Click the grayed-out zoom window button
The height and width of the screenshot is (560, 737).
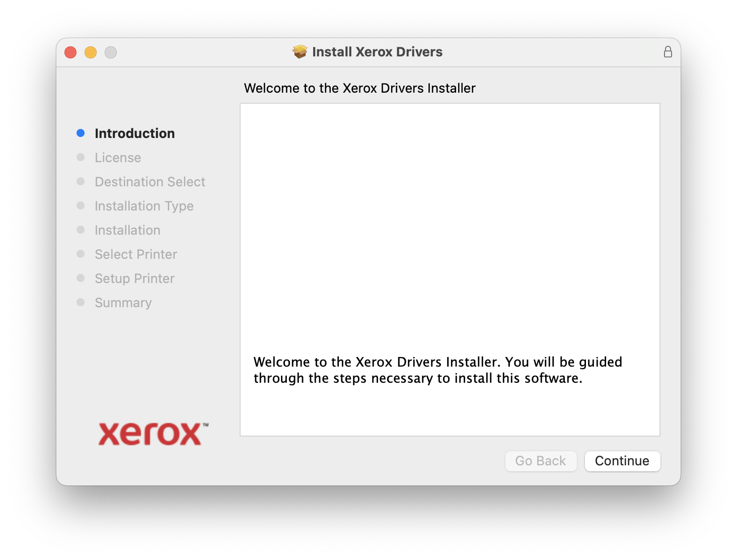pyautogui.click(x=111, y=52)
